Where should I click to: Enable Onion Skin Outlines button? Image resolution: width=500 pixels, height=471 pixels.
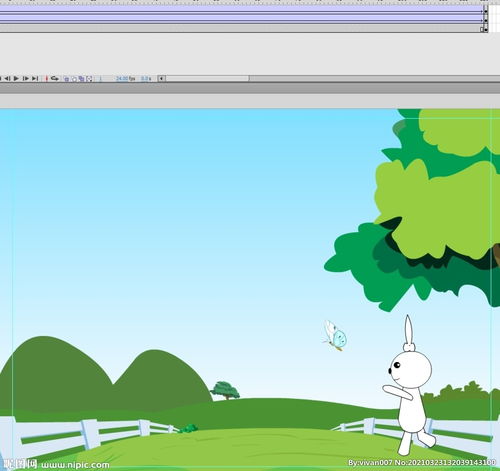tap(74, 79)
